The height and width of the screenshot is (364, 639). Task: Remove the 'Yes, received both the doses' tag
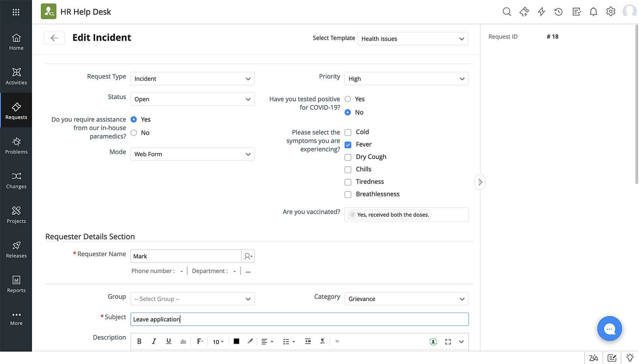352,215
